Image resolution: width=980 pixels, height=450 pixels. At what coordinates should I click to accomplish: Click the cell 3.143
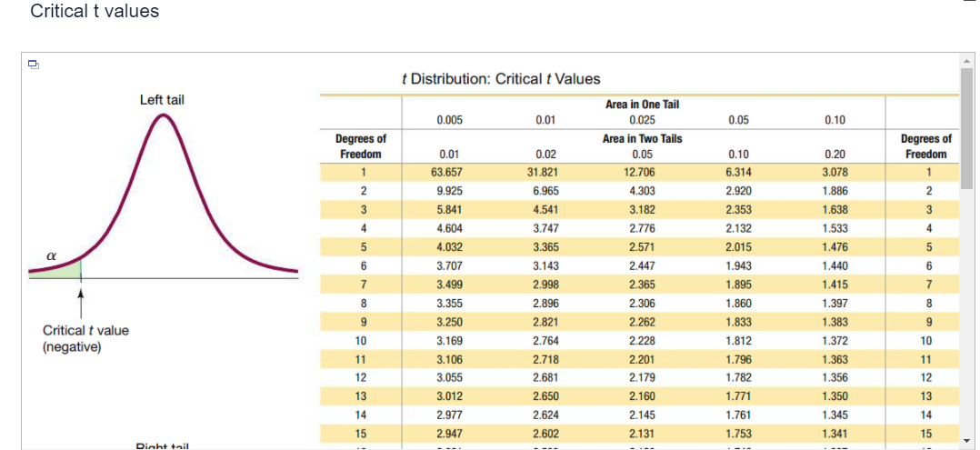(x=545, y=266)
